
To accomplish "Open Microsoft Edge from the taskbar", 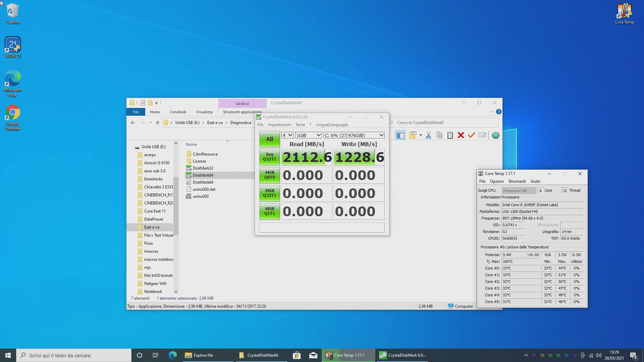I will (x=173, y=355).
